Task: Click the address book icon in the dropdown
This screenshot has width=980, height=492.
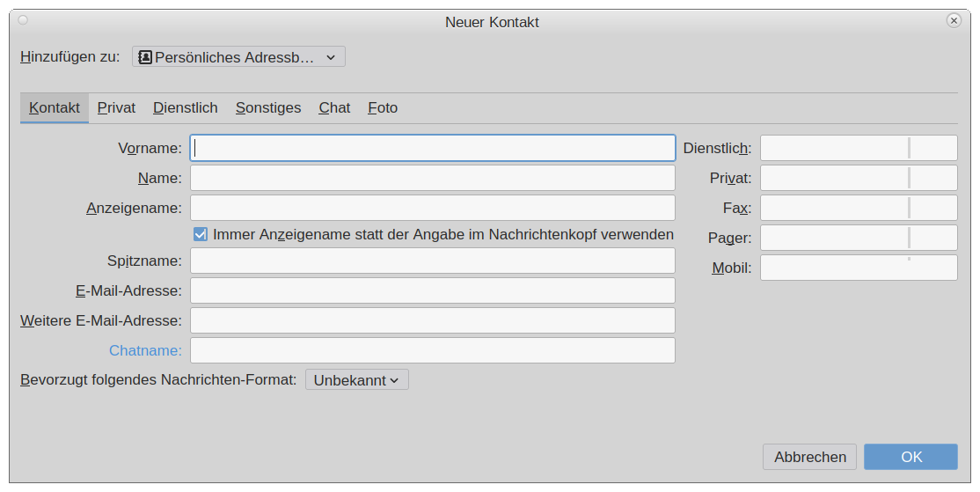Action: pyautogui.click(x=145, y=57)
